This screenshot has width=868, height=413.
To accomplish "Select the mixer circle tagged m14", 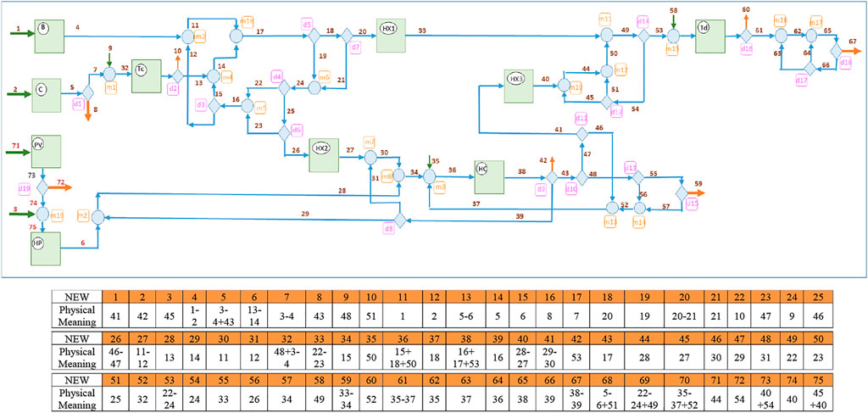I will point(639,208).
